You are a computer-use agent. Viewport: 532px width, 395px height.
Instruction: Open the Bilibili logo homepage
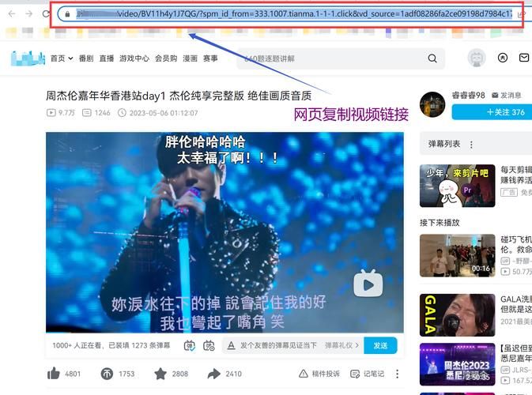point(28,58)
